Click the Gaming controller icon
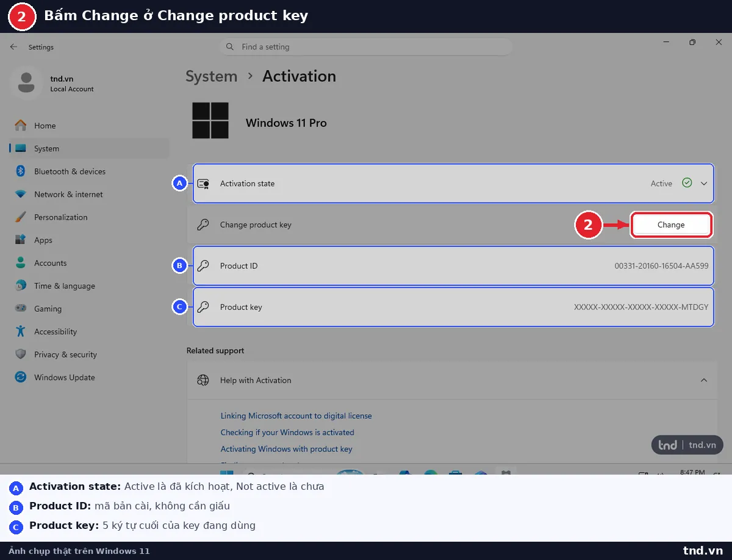This screenshot has height=560, width=732. pos(21,309)
